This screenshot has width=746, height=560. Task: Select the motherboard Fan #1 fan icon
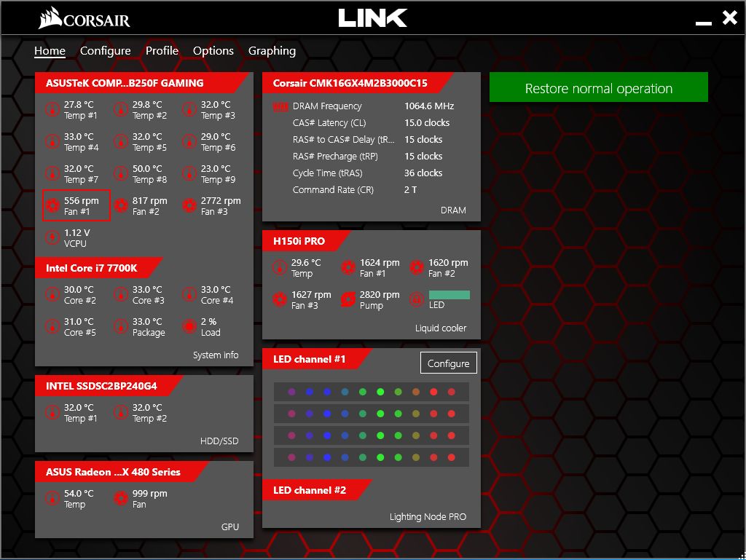pyautogui.click(x=52, y=206)
